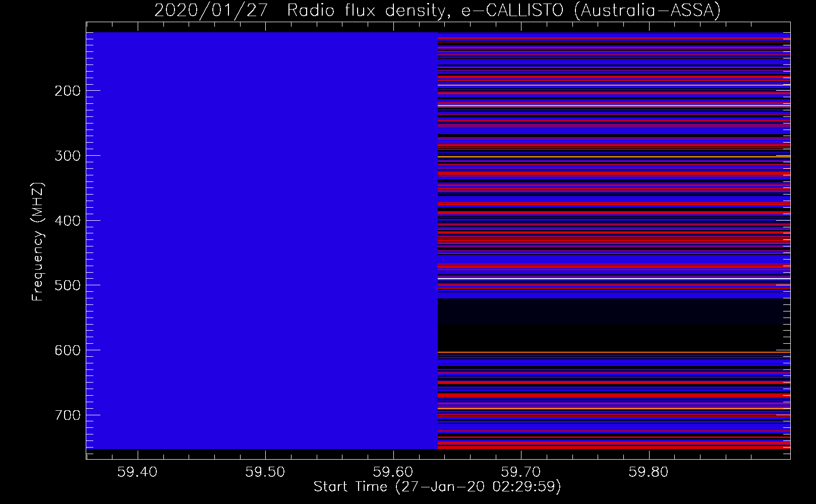816x504 pixels.
Task: Select the 700 frequency tick label
Action: tap(68, 415)
